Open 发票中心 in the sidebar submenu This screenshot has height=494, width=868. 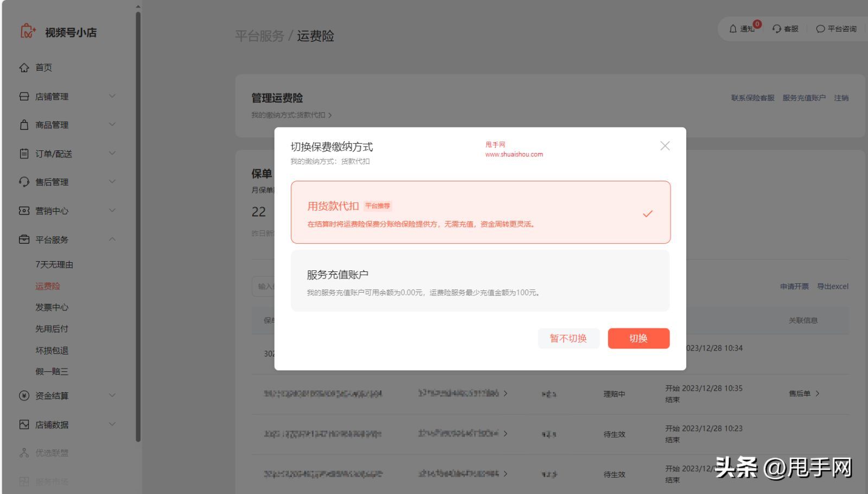(x=52, y=307)
